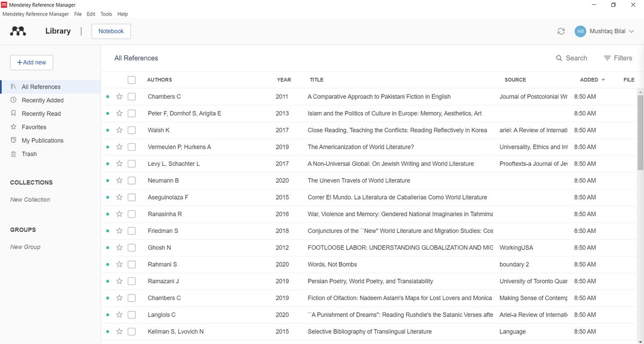
Task: Open the Tools menu
Action: click(x=106, y=14)
